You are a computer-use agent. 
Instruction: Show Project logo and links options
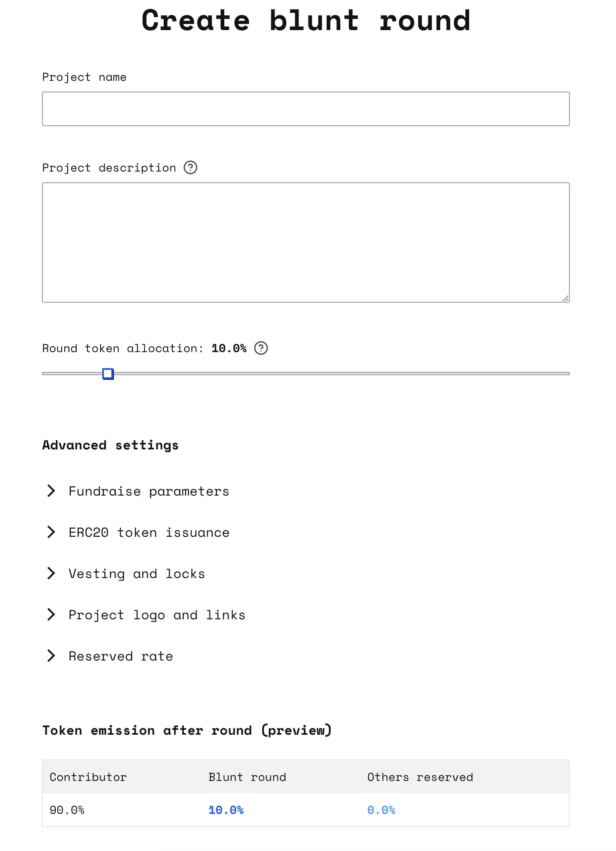coord(157,615)
